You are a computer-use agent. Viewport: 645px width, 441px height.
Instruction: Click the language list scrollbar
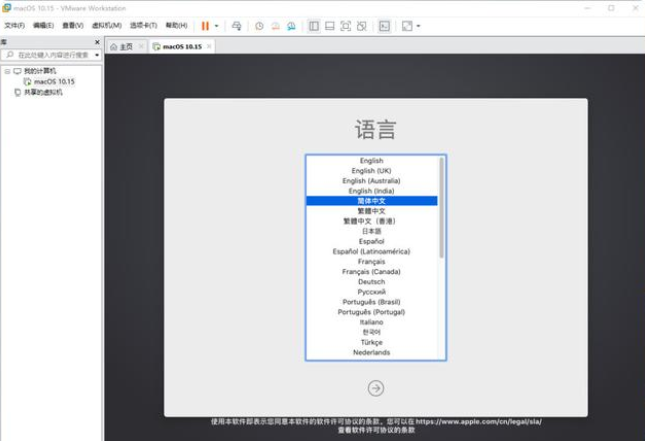442,208
